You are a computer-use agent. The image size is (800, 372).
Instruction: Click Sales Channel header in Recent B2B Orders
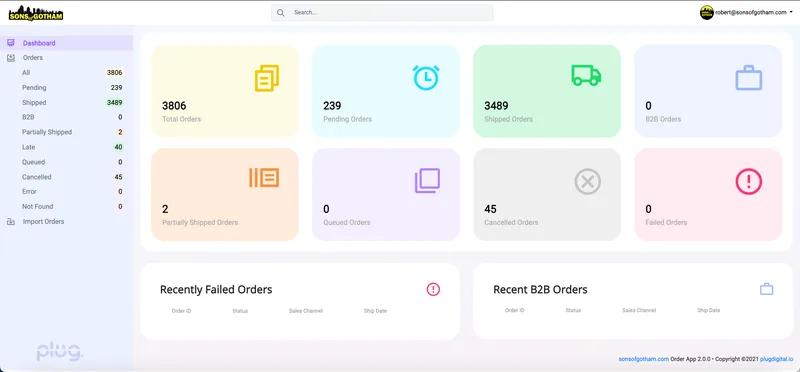point(639,310)
